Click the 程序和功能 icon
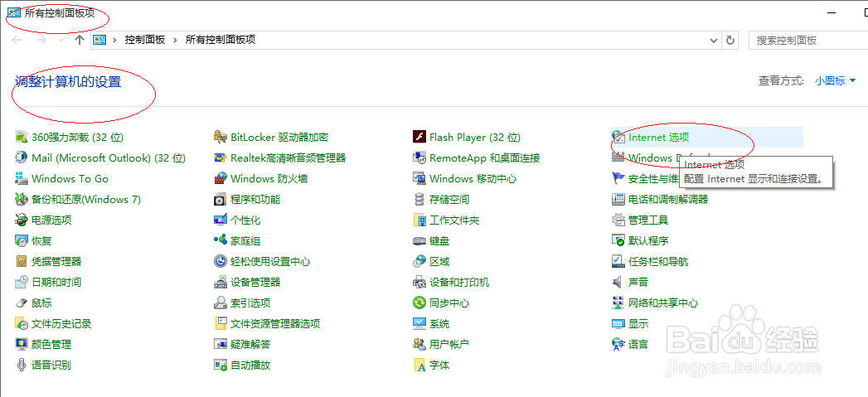 (221, 200)
